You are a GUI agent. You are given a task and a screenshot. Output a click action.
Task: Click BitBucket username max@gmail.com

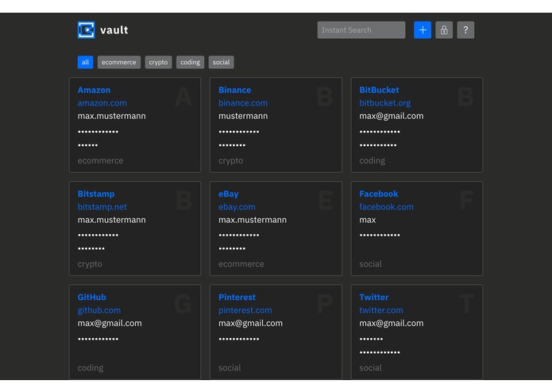[x=391, y=116]
